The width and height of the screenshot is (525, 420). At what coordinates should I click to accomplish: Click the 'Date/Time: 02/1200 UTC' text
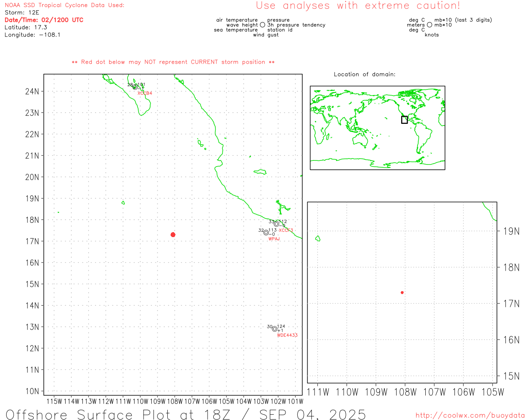tap(44, 20)
